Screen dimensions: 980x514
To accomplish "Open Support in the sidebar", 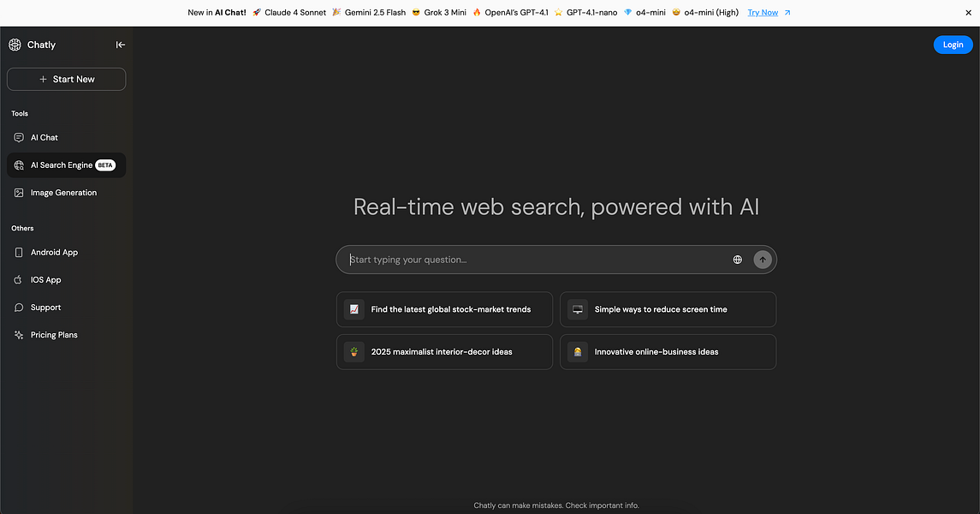I will (66, 308).
